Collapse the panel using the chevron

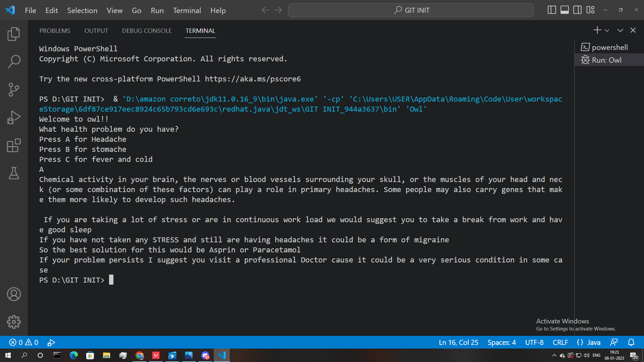(x=620, y=31)
